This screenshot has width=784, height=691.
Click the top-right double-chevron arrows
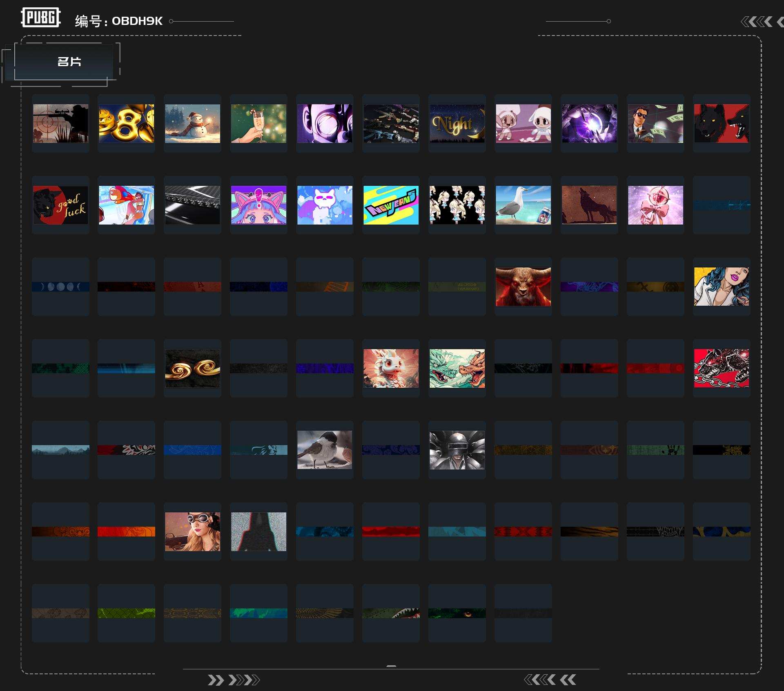click(757, 22)
